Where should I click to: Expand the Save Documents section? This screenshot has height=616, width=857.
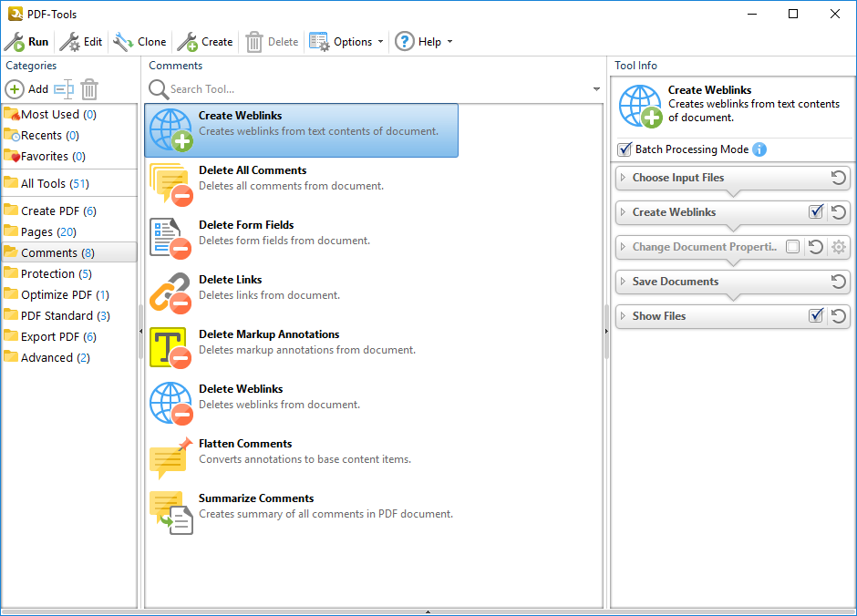point(623,282)
